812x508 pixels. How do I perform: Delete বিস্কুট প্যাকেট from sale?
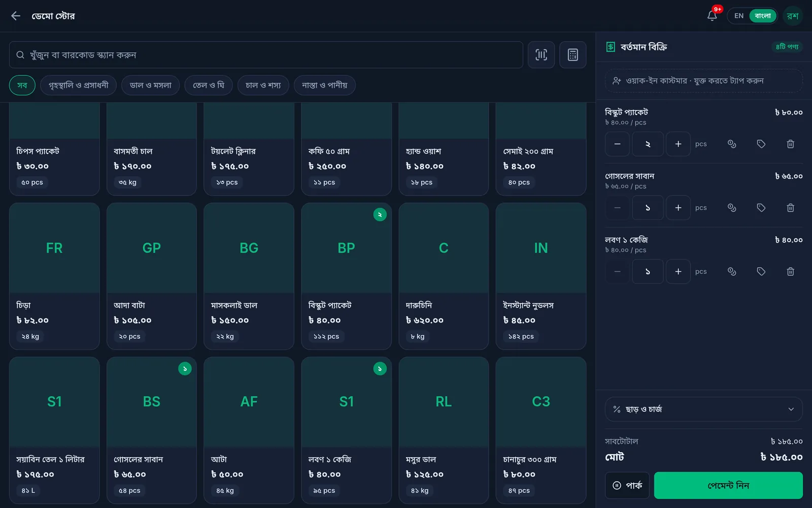790,144
